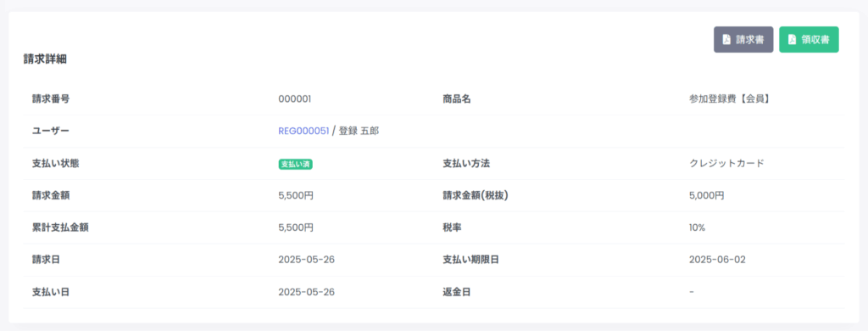Click the 請求日 label
The height and width of the screenshot is (331, 868).
pos(46,260)
